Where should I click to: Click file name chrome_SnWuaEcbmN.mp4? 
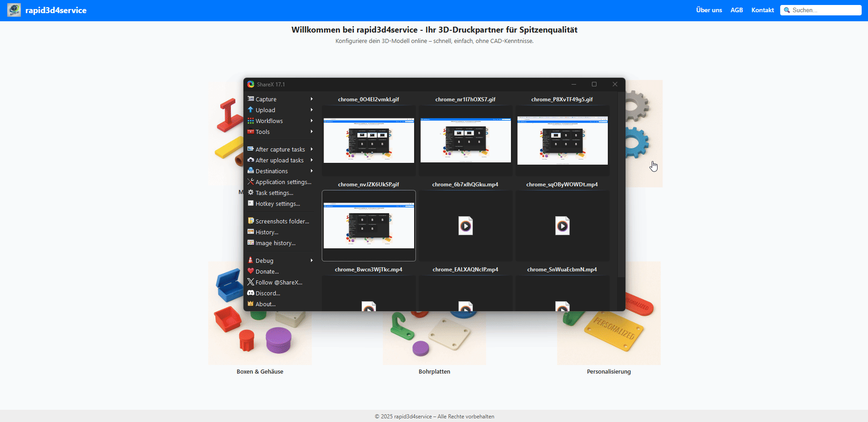(562, 269)
